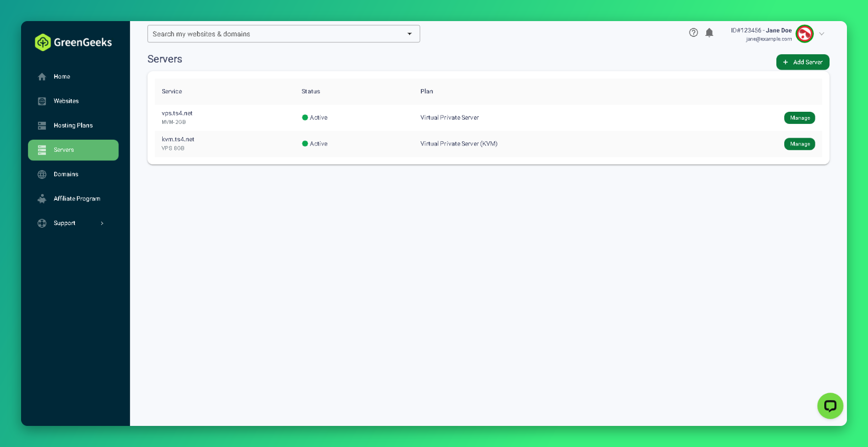Select Servers menu item
Image resolution: width=868 pixels, height=447 pixels.
[x=73, y=150]
